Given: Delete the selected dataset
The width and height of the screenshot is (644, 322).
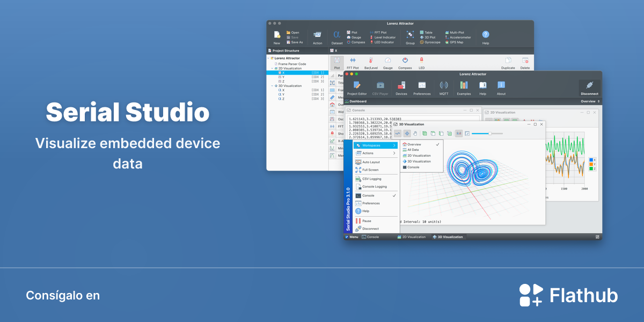Looking at the screenshot, I should [x=525, y=63].
